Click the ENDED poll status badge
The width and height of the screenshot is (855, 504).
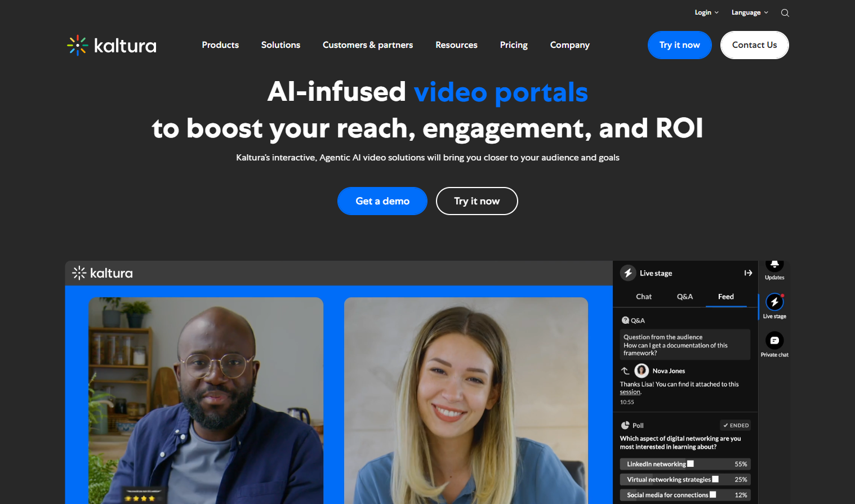click(736, 425)
